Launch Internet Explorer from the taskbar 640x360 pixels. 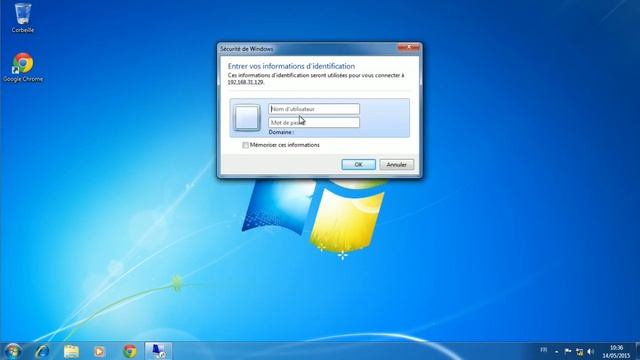click(x=42, y=351)
